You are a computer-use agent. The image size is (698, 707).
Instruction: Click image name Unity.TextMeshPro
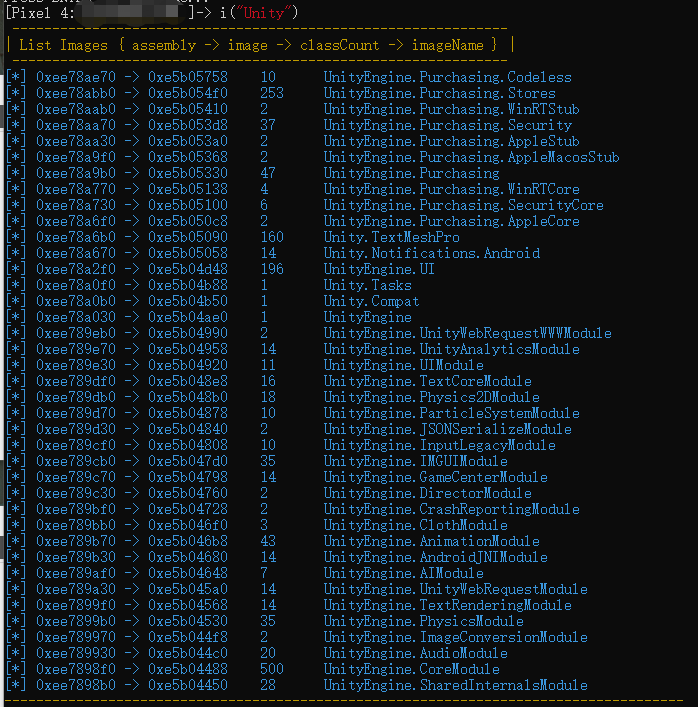(391, 237)
